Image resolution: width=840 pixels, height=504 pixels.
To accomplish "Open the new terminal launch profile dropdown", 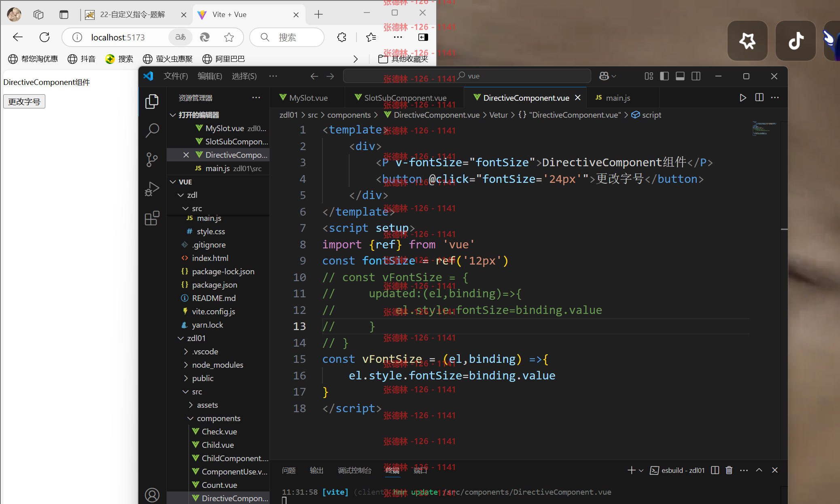I will pyautogui.click(x=641, y=470).
